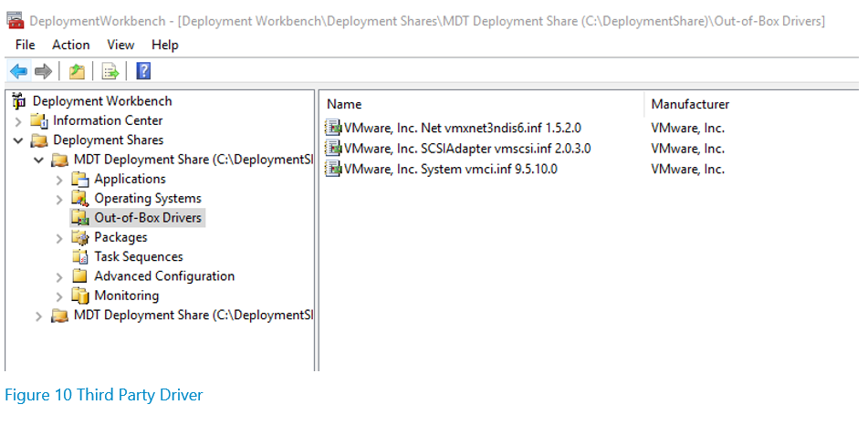Click the Applications node icon
The image size is (868, 446).
click(79, 180)
